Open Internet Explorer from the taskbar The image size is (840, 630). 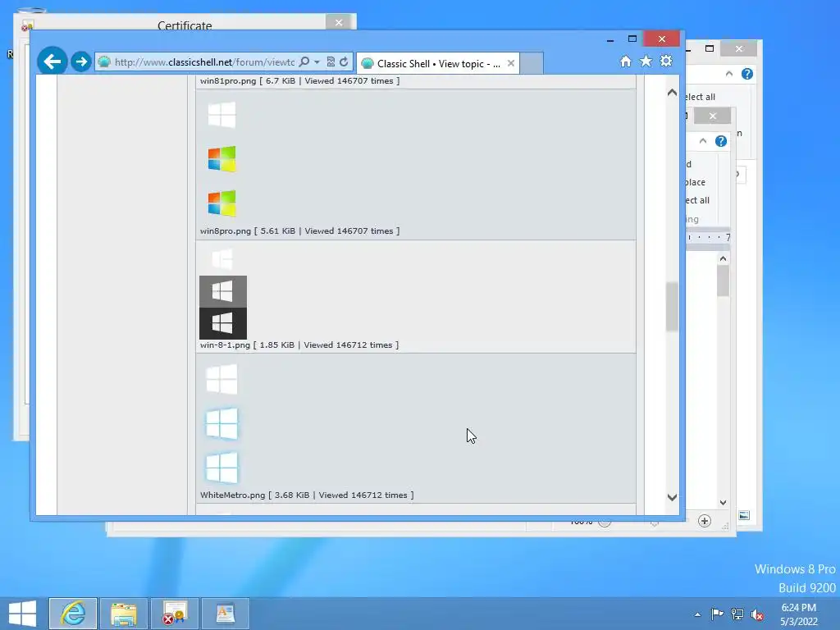tap(73, 614)
